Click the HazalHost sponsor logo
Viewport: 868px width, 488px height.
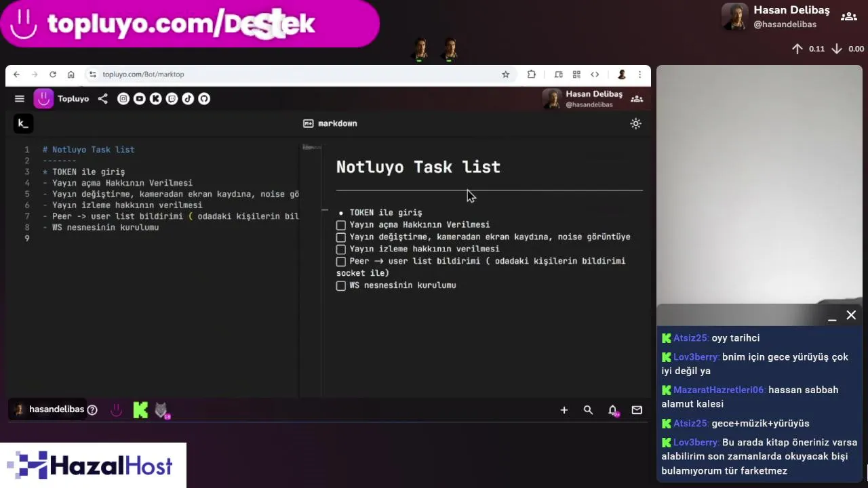coord(93,466)
